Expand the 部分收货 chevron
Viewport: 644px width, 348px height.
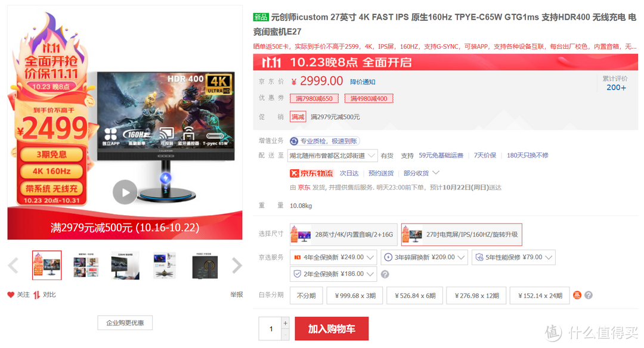436,173
